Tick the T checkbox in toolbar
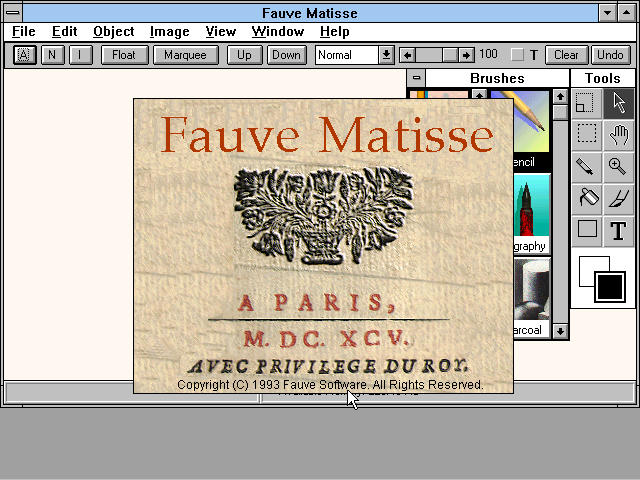The height and width of the screenshot is (480, 640). [517, 55]
